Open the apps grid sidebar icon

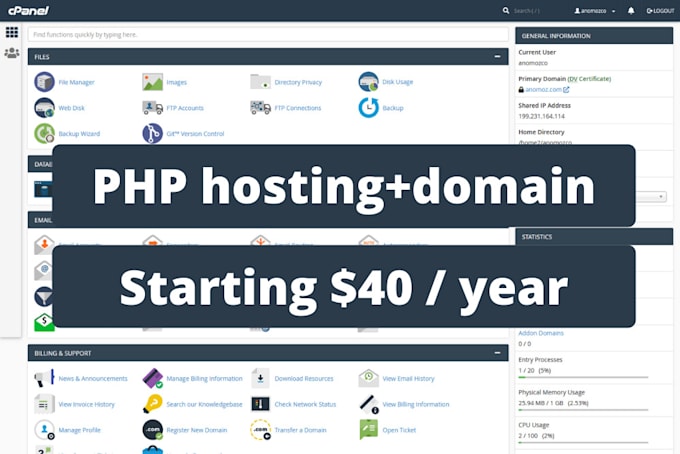pos(12,32)
